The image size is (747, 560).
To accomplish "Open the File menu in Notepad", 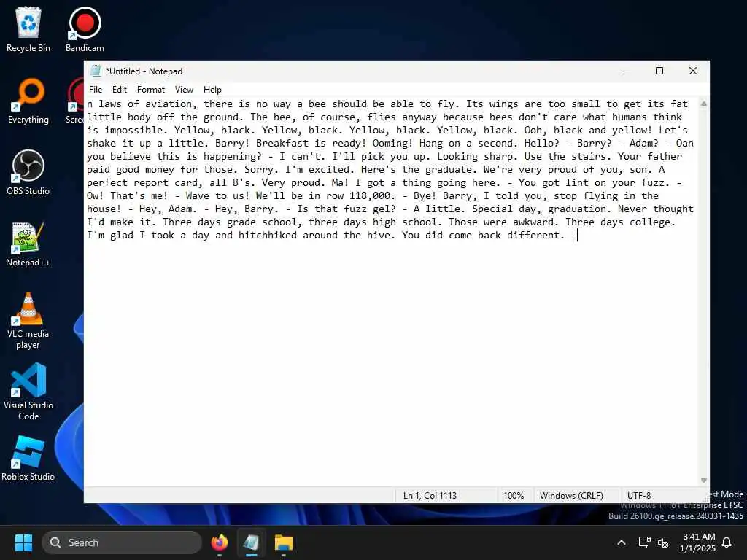I will (96, 90).
